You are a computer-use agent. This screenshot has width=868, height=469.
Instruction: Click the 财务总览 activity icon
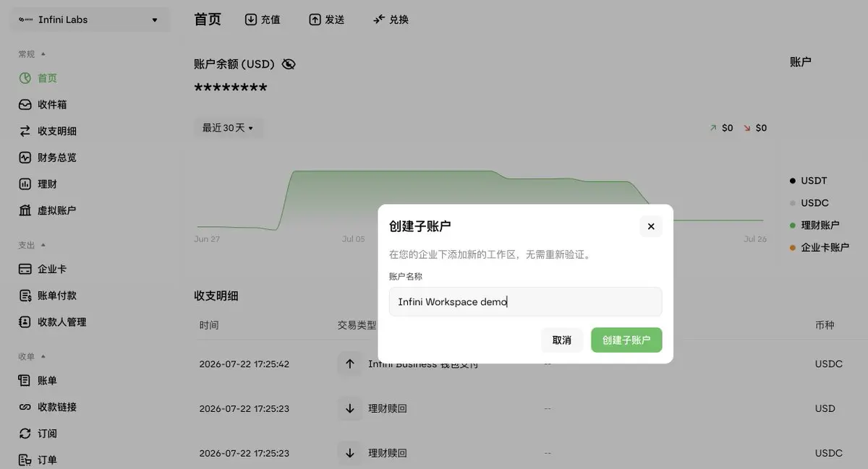[25, 158]
